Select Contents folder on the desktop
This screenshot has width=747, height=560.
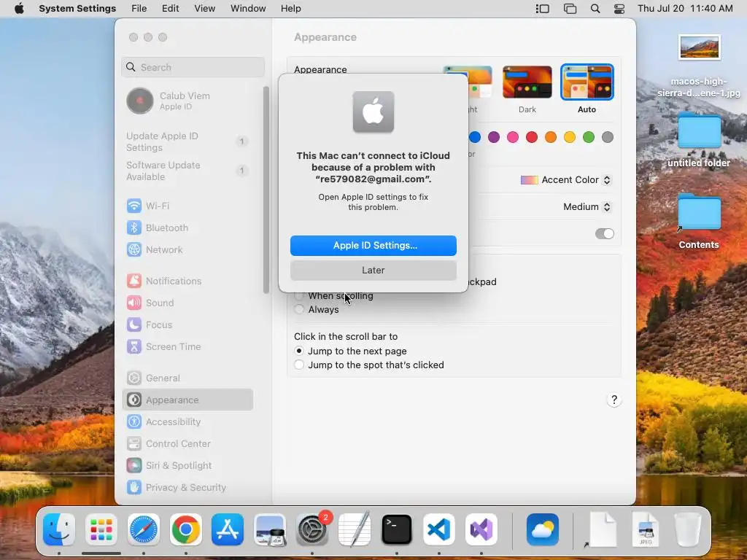[699, 222]
